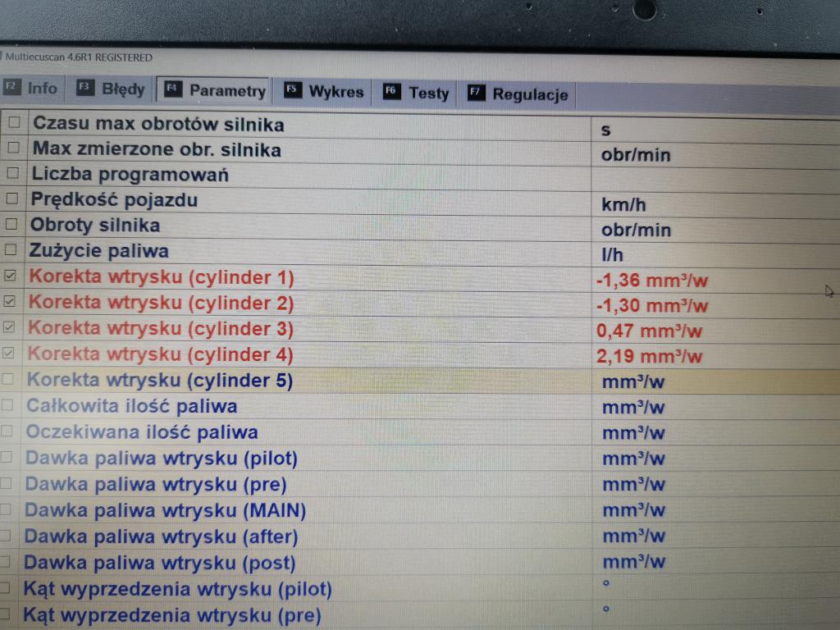Click Korekta wtrysku (cylinder 3) label
This screenshot has height=630, width=840.
pyautogui.click(x=160, y=329)
